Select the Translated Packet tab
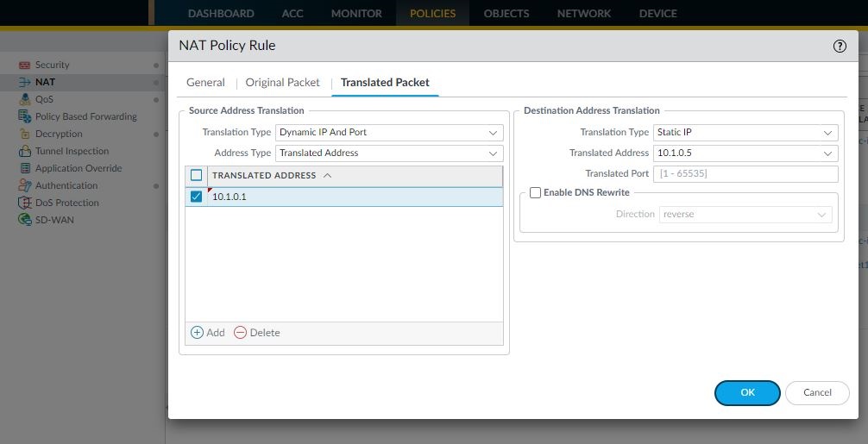Image resolution: width=868 pixels, height=444 pixels. 385,83
